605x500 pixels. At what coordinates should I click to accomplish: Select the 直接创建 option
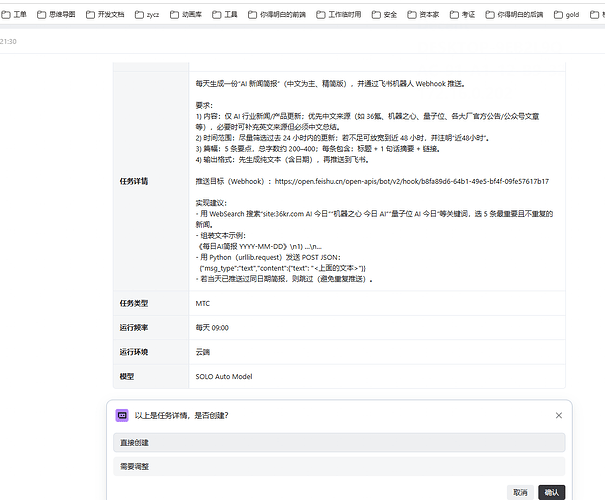coord(339,443)
